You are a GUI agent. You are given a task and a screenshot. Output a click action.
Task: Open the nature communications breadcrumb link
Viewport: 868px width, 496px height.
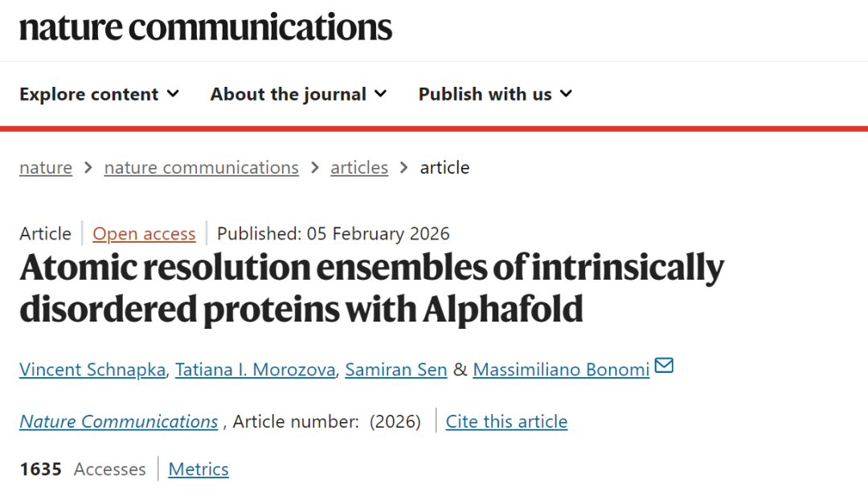point(201,167)
